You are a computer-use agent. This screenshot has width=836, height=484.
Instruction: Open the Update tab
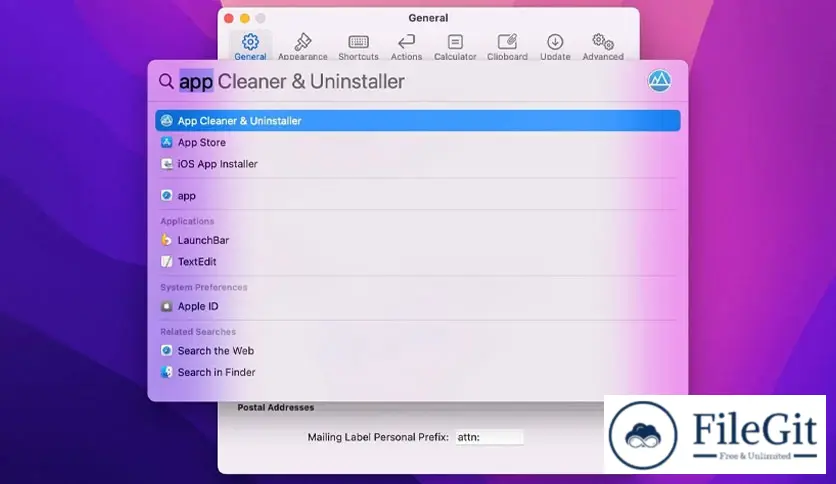point(555,47)
